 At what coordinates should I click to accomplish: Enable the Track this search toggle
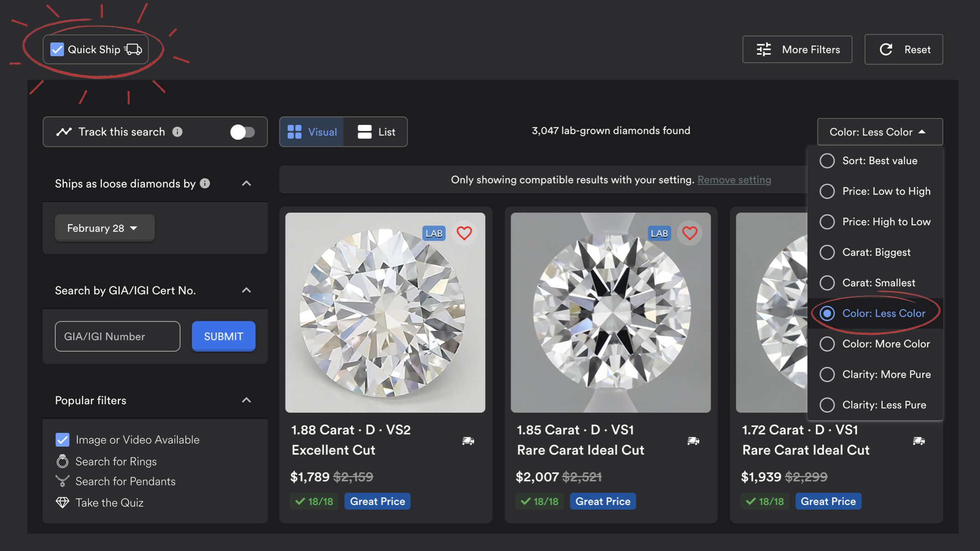point(242,132)
